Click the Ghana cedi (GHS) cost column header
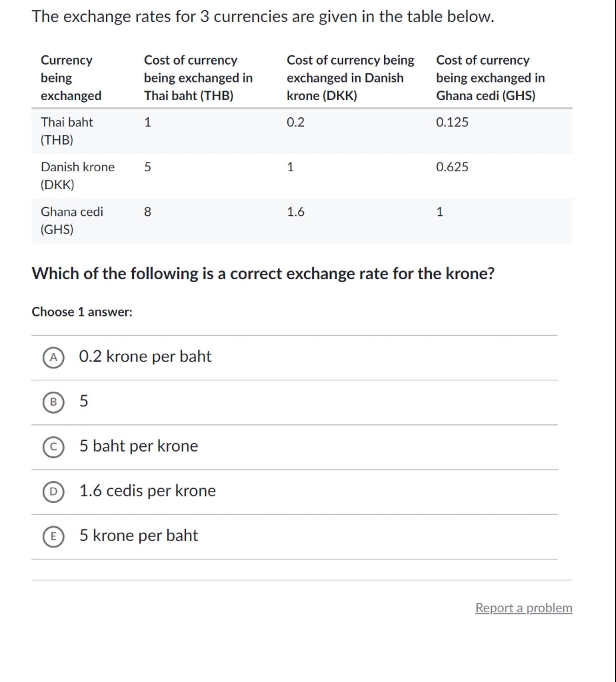Screen dimensions: 616x682 (490, 78)
